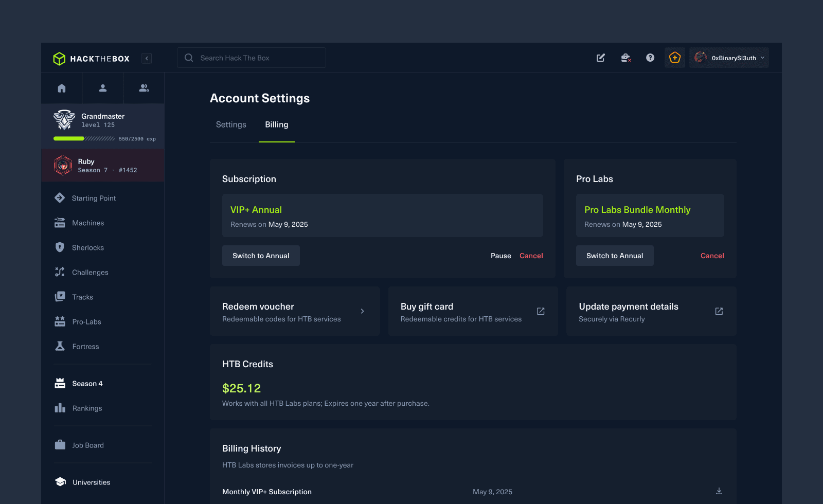Click the Ruby season badge icon
Viewport: 823px width, 504px height.
click(63, 165)
